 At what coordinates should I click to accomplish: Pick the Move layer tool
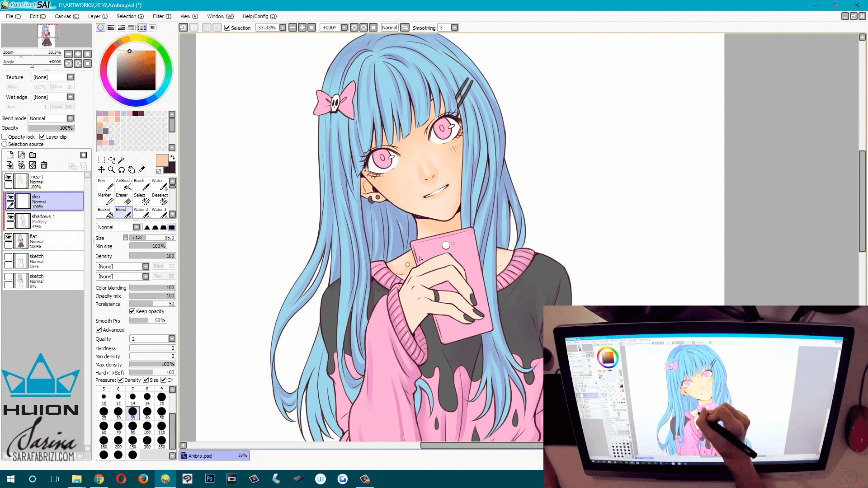[102, 170]
